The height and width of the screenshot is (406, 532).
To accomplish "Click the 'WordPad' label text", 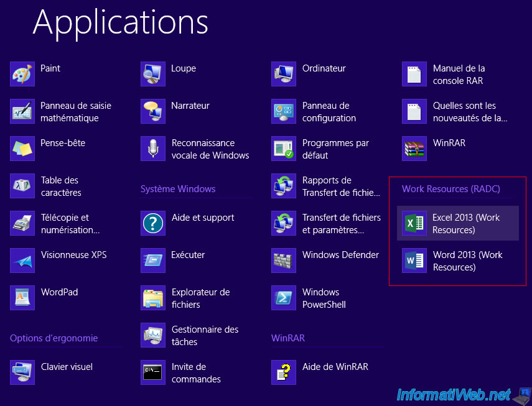I will tap(59, 292).
